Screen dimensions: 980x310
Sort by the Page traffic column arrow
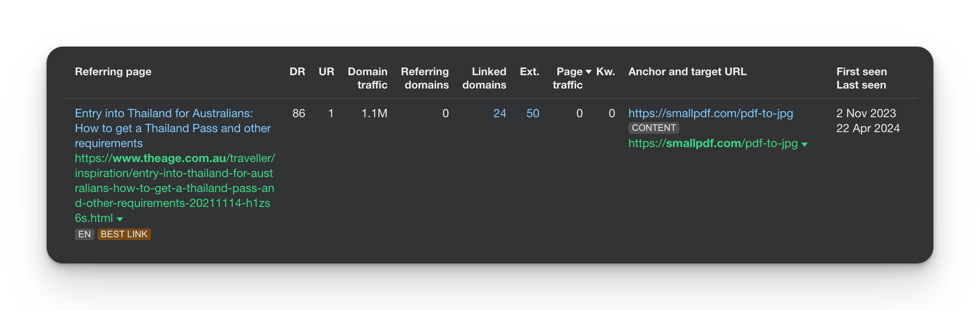click(x=589, y=72)
